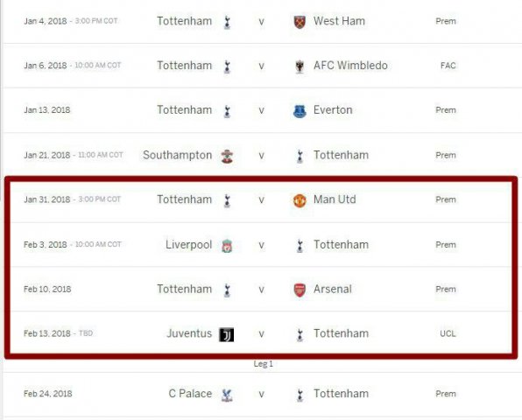The height and width of the screenshot is (420, 522).
Task: Click the Feb 24, 2018 fixture date
Action: [48, 394]
